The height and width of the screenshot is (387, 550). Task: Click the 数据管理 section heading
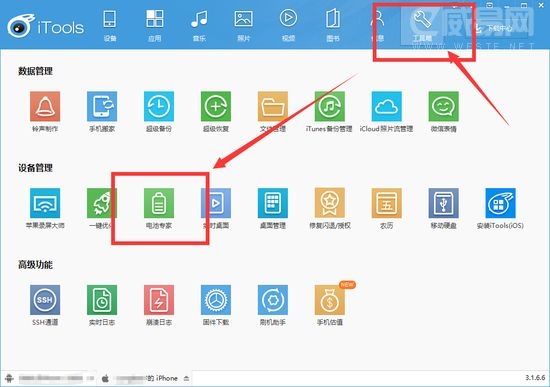tap(35, 71)
